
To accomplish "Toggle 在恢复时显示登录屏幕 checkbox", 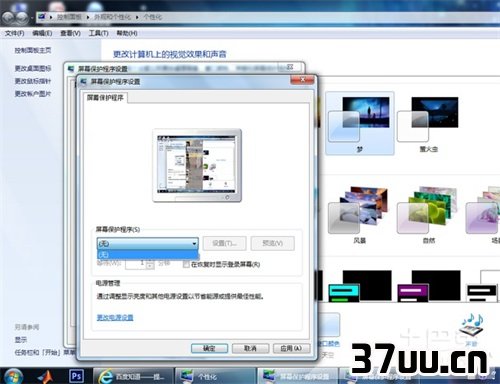I will tap(186, 265).
